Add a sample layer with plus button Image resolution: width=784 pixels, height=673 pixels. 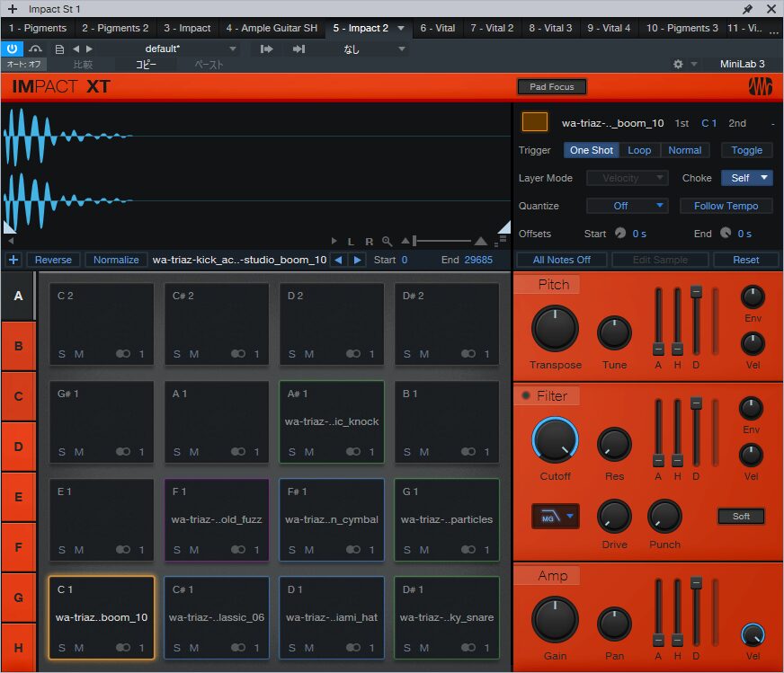(13, 260)
